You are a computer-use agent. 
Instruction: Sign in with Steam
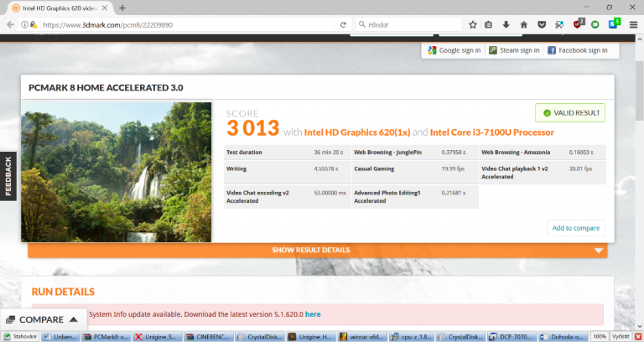click(514, 50)
